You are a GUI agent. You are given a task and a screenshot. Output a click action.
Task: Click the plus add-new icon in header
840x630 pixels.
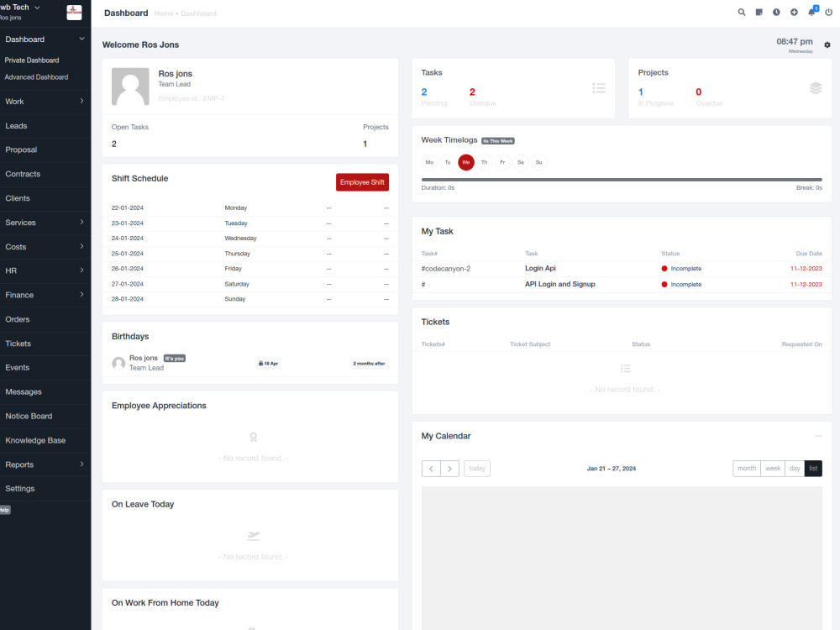click(794, 13)
